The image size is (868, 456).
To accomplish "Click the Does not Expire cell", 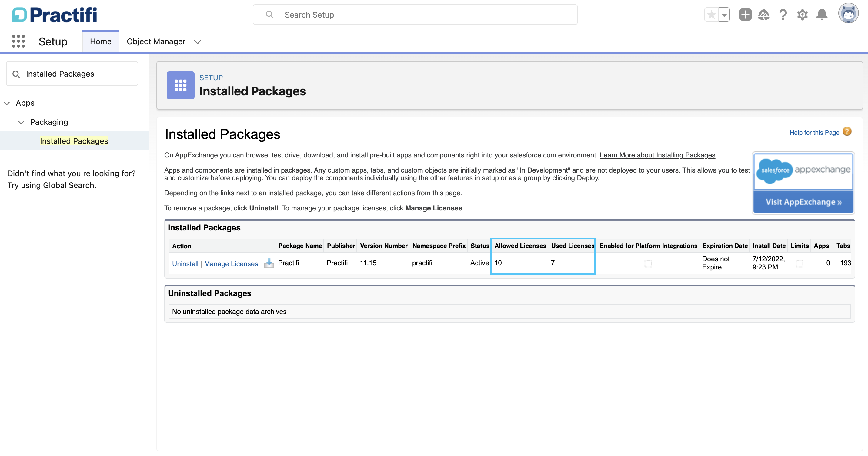I will (x=716, y=263).
